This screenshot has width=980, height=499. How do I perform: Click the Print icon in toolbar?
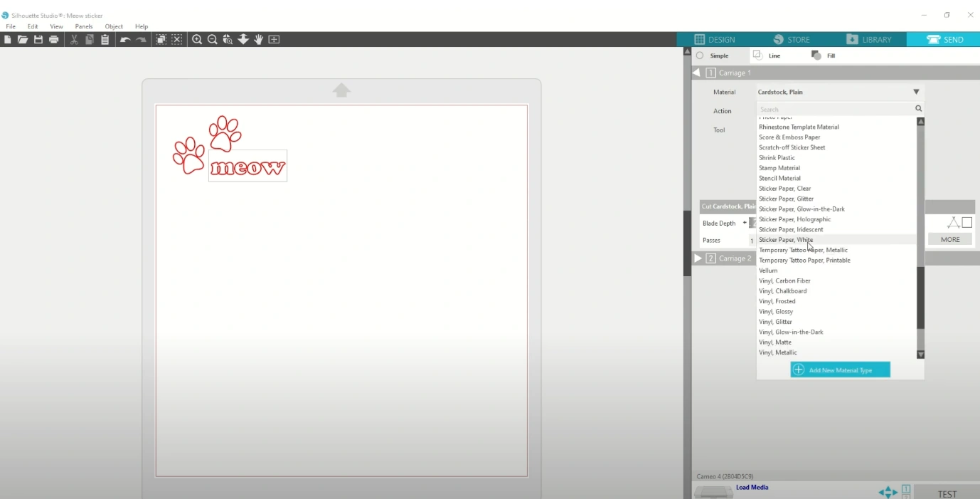(x=54, y=40)
